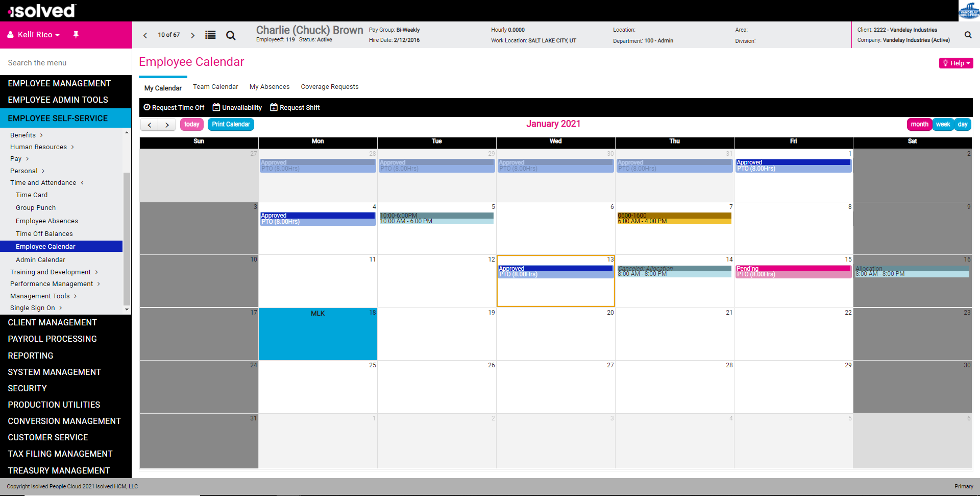Enable month view on the calendar
Screen dimensions: 980x496
point(919,124)
